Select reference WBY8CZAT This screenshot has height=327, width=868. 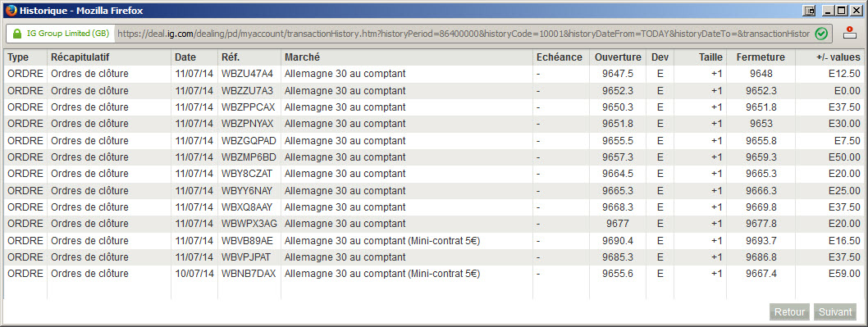point(247,174)
